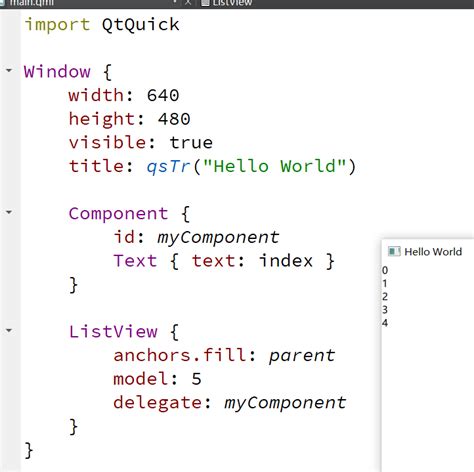Click the model property name

point(141,379)
